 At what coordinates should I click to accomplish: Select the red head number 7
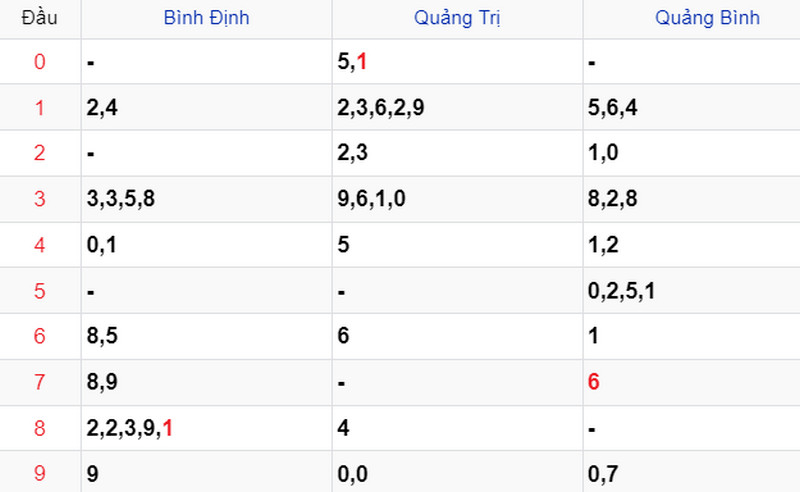pyautogui.click(x=40, y=382)
